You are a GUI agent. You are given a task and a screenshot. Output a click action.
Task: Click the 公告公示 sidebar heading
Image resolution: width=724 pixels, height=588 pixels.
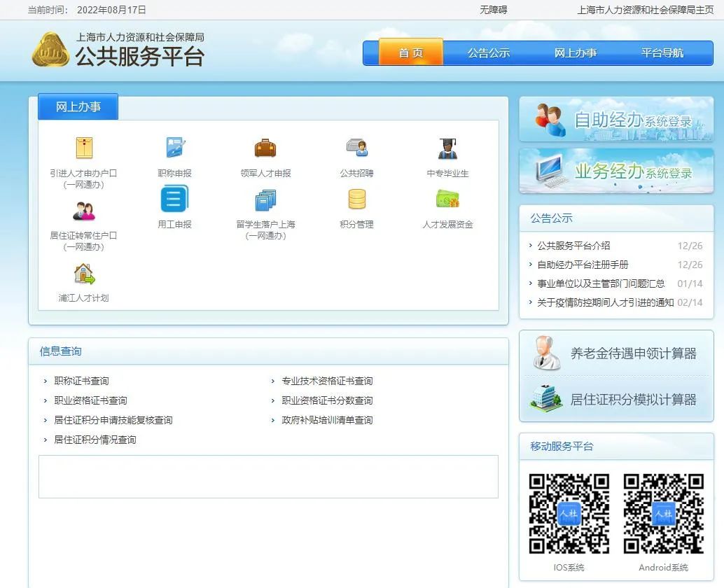551,218
